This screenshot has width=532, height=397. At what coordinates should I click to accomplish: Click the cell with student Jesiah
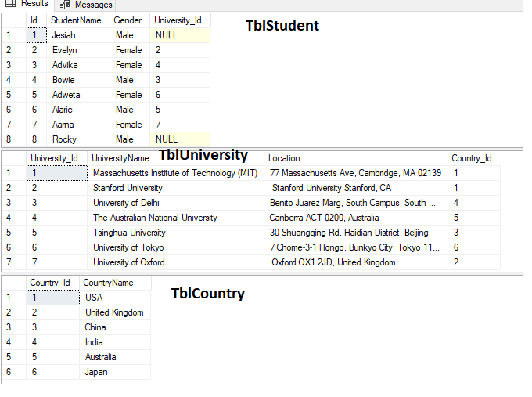tap(78, 35)
